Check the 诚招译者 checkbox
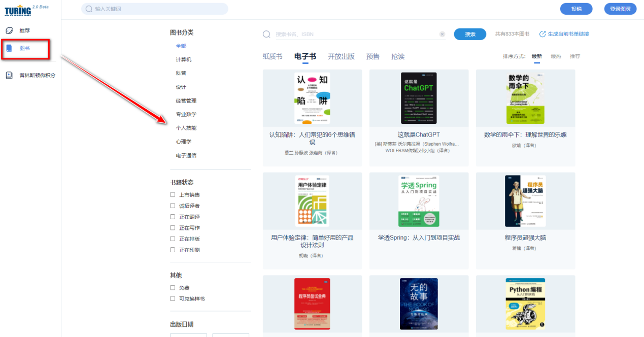 click(173, 206)
